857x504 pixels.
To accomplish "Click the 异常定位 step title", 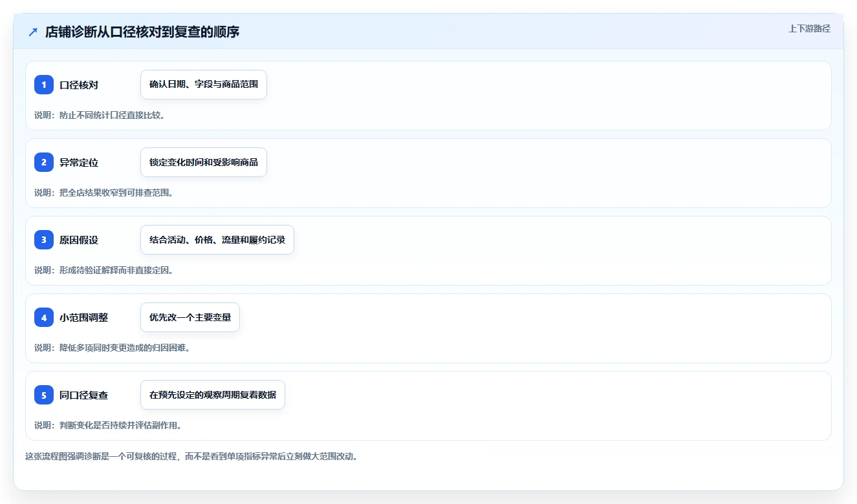I will (x=79, y=163).
